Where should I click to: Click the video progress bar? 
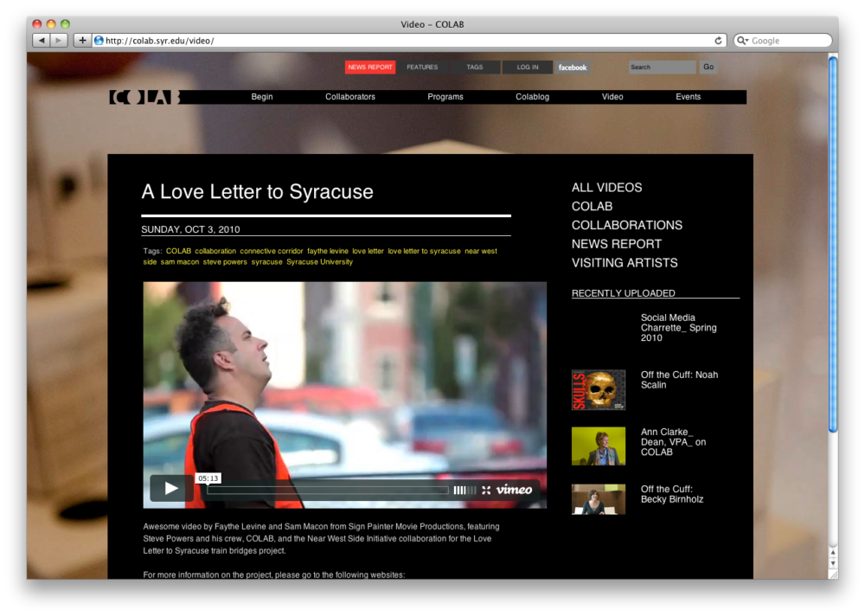pos(328,490)
